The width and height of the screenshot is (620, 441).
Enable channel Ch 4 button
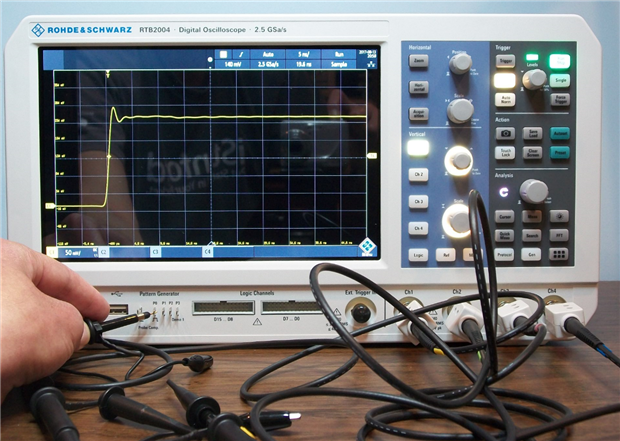pos(418,229)
